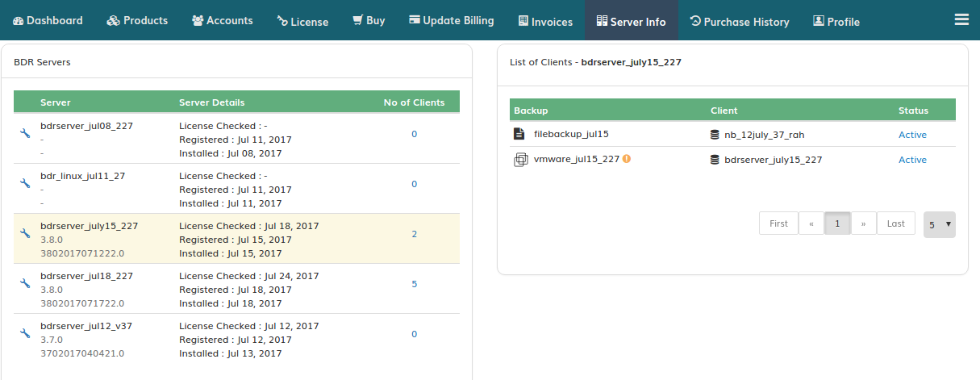Click Active status link for filebackup_jul15
980x380 pixels.
pyautogui.click(x=912, y=135)
